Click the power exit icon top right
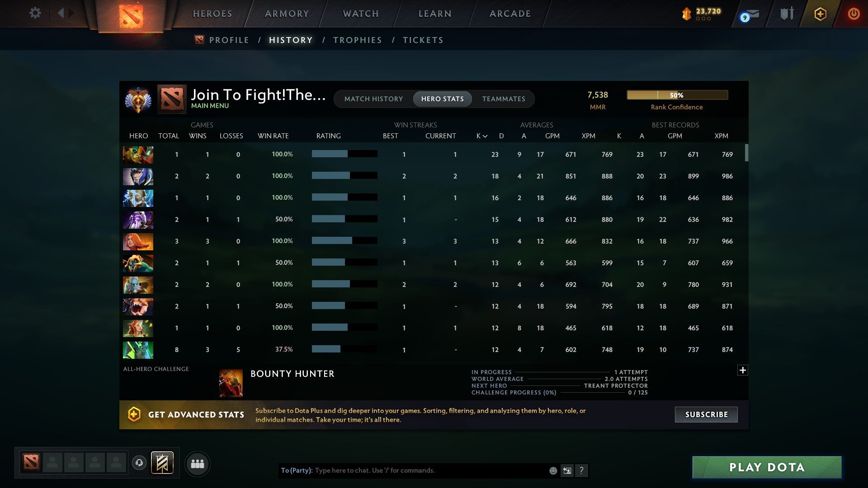This screenshot has height=488, width=868. (x=854, y=14)
